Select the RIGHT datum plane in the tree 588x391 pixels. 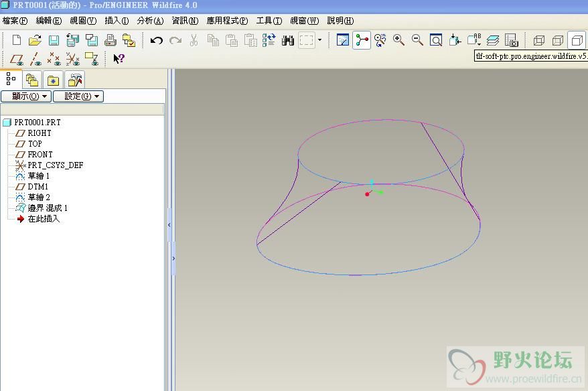[x=33, y=133]
